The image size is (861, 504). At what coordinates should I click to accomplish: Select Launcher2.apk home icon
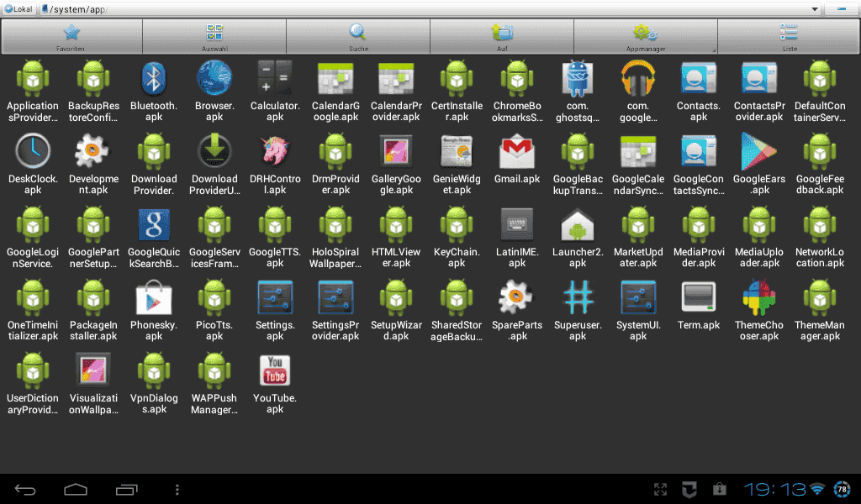(x=578, y=224)
